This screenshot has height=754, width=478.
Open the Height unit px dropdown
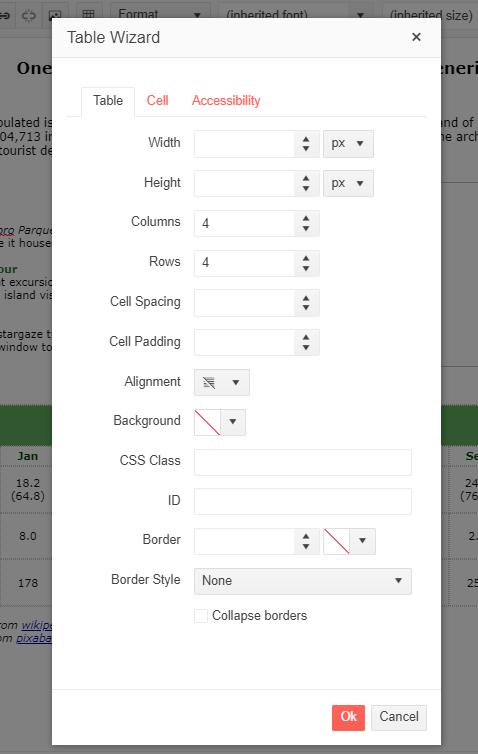click(348, 183)
